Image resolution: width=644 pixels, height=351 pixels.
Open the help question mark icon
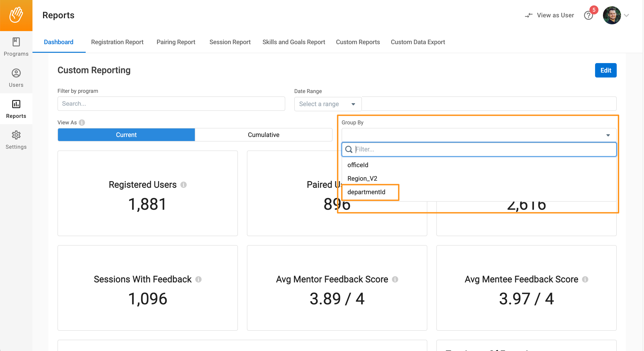click(588, 16)
